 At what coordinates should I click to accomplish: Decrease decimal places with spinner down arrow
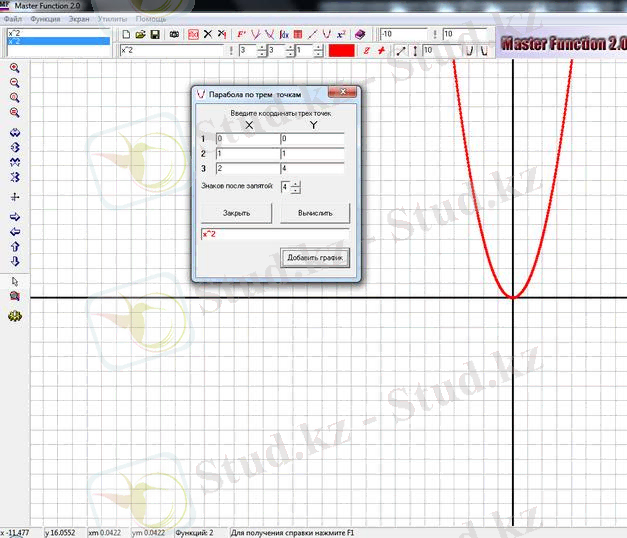(x=297, y=190)
